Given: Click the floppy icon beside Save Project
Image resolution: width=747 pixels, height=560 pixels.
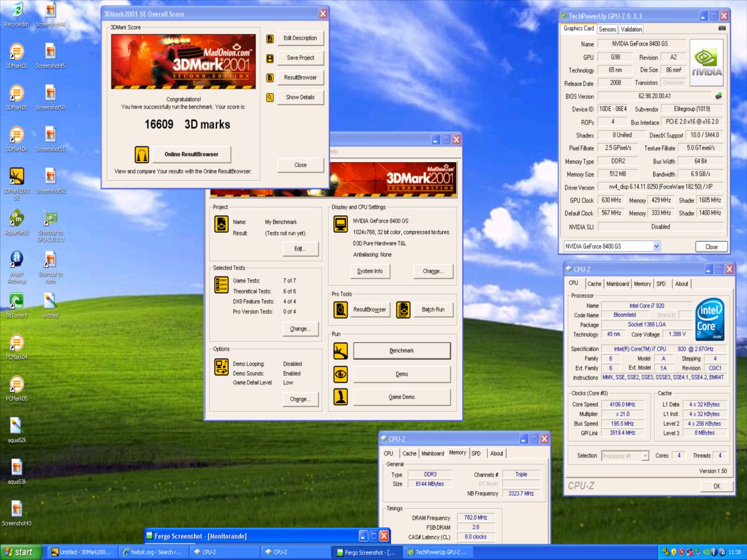Looking at the screenshot, I should click(270, 58).
